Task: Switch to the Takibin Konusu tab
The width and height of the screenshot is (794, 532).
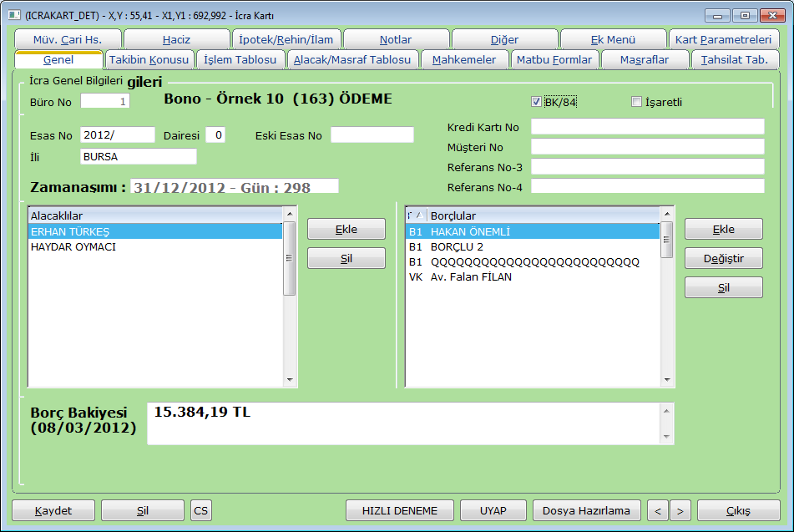Action: pyautogui.click(x=149, y=60)
